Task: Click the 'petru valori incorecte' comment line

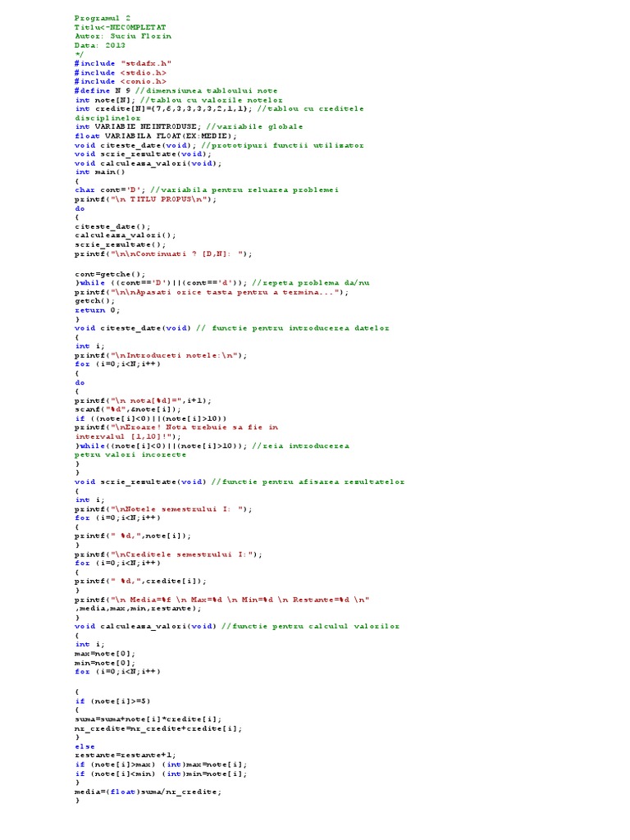Action: click(130, 454)
